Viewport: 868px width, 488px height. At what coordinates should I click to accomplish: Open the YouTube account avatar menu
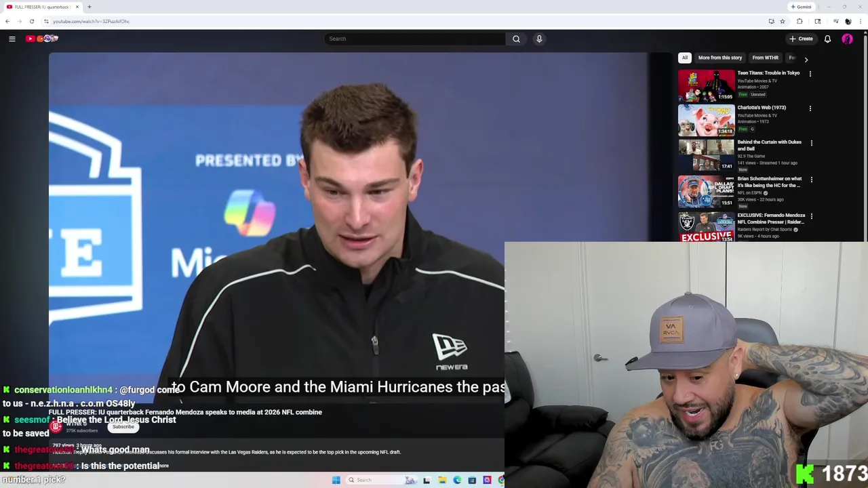(847, 39)
